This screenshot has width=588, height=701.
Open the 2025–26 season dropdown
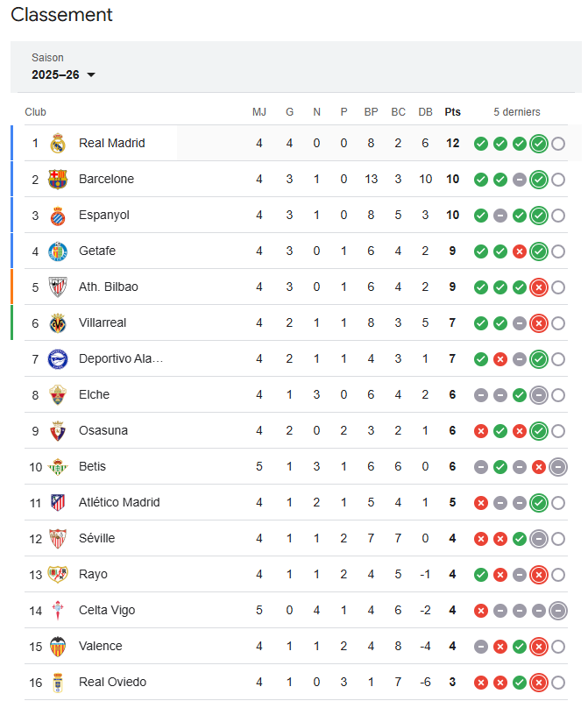(x=63, y=74)
